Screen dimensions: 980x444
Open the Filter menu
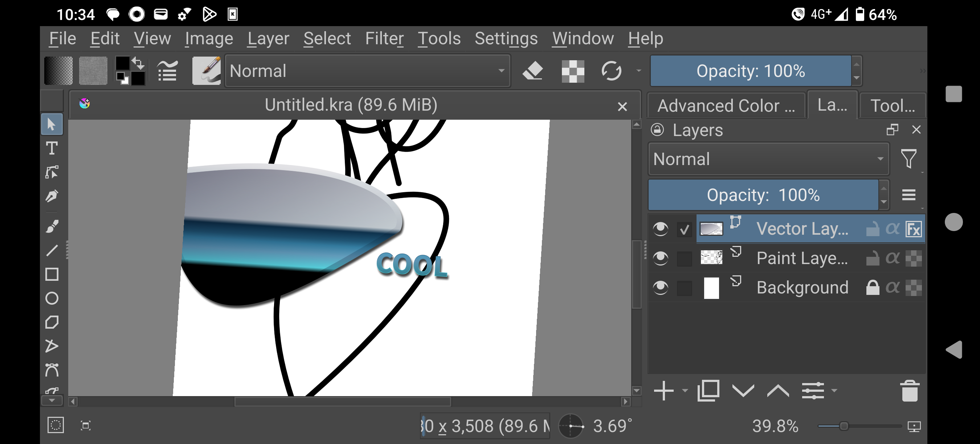(x=384, y=38)
